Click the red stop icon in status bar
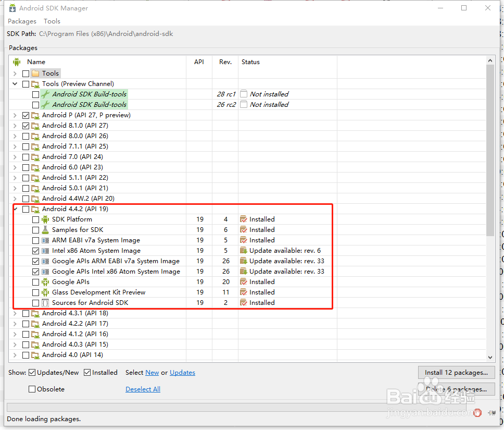The width and height of the screenshot is (504, 430). [477, 412]
